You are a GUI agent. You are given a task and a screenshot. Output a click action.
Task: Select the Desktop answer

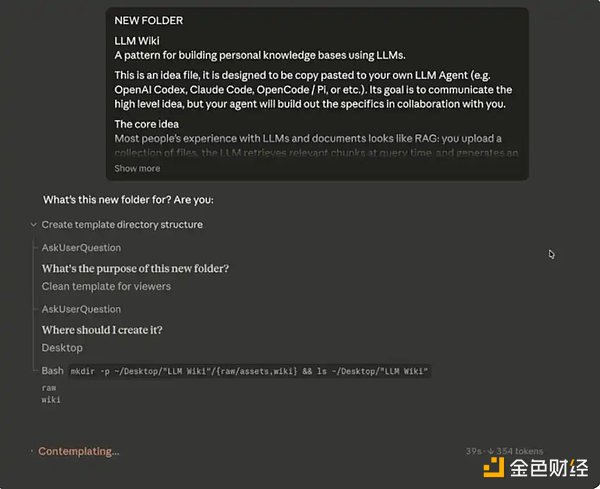pos(62,348)
